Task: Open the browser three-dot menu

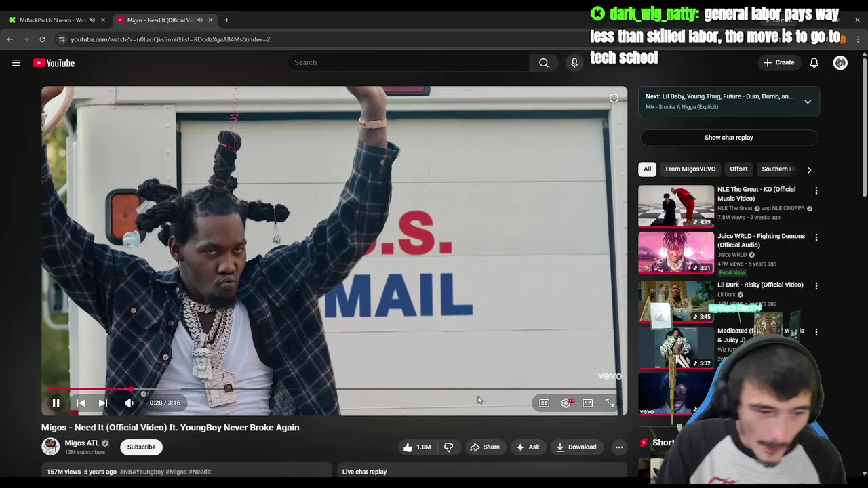Action: pos(858,39)
